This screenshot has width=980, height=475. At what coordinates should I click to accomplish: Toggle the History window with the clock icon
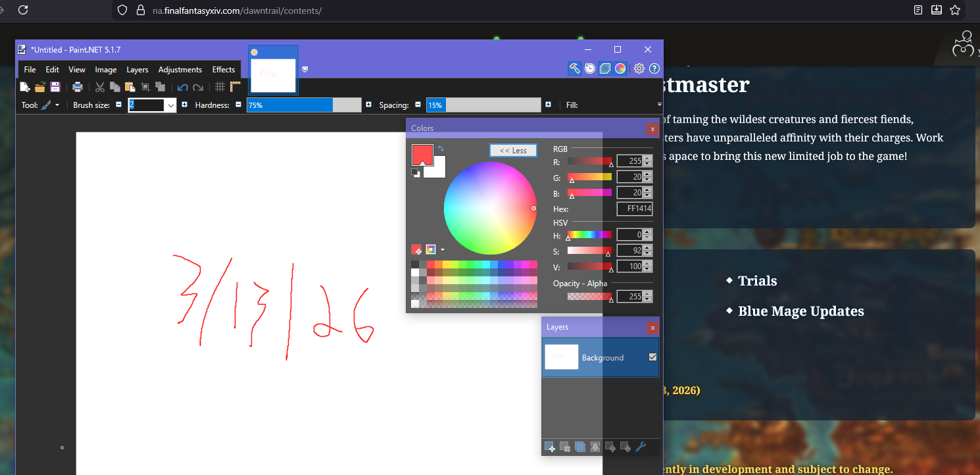point(590,68)
